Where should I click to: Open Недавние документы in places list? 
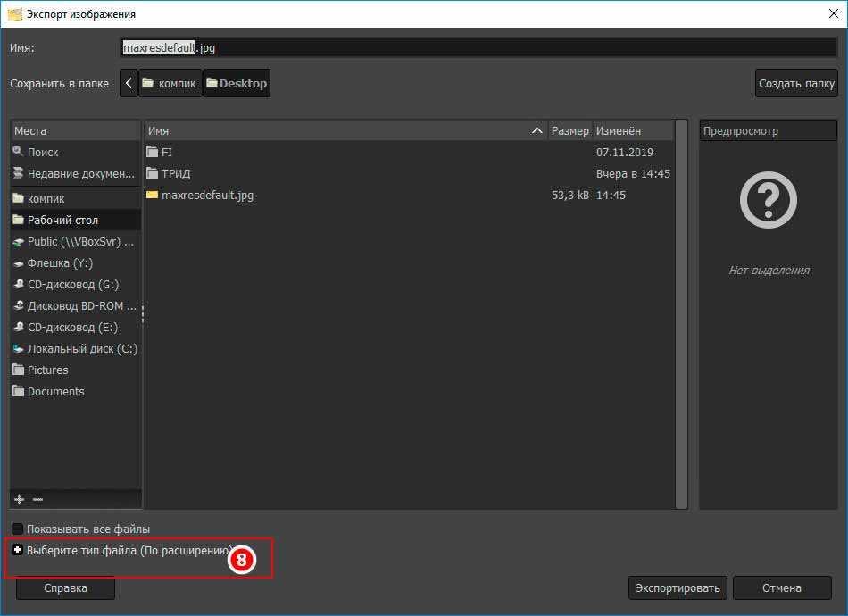(x=80, y=174)
